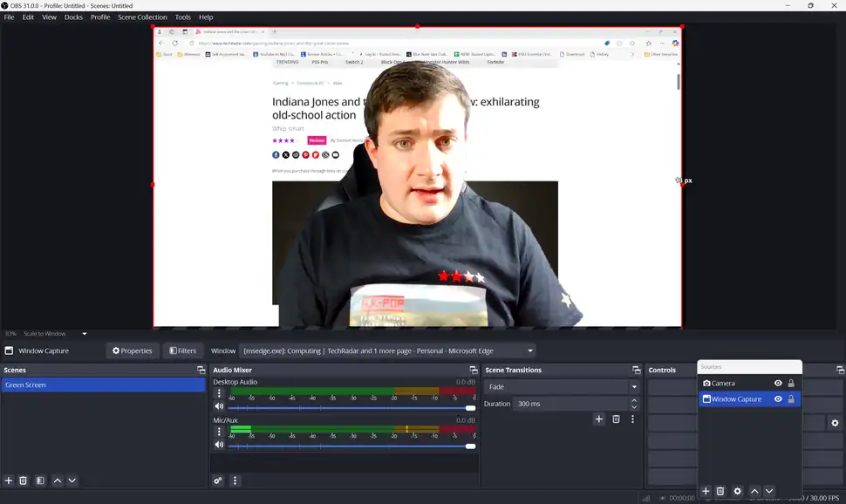Delete the scene transition with the trash icon
Viewport: 846px width, 504px height.
tap(616, 419)
